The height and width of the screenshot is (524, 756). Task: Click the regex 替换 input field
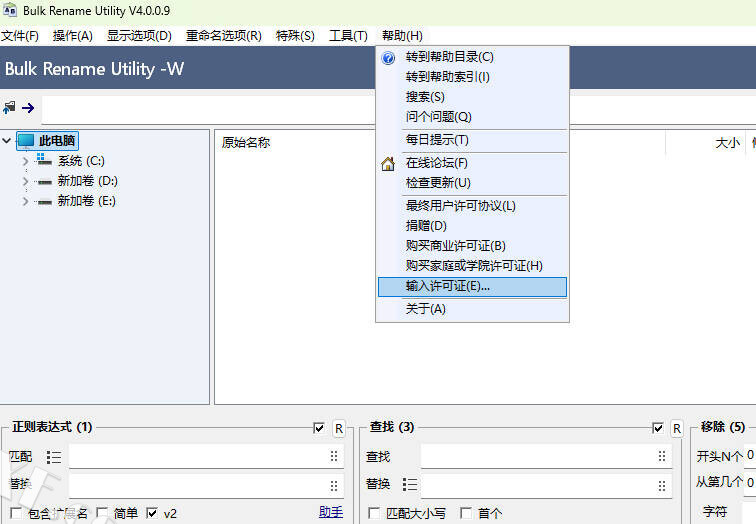coord(206,486)
